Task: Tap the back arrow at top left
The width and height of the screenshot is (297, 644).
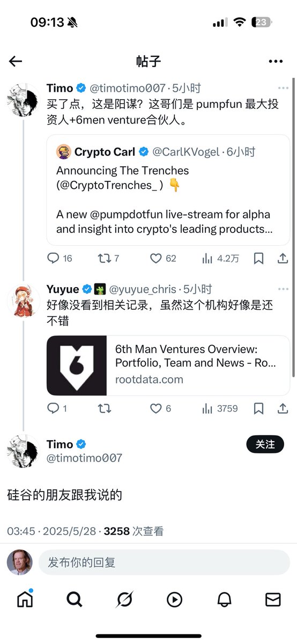Action: (16, 61)
